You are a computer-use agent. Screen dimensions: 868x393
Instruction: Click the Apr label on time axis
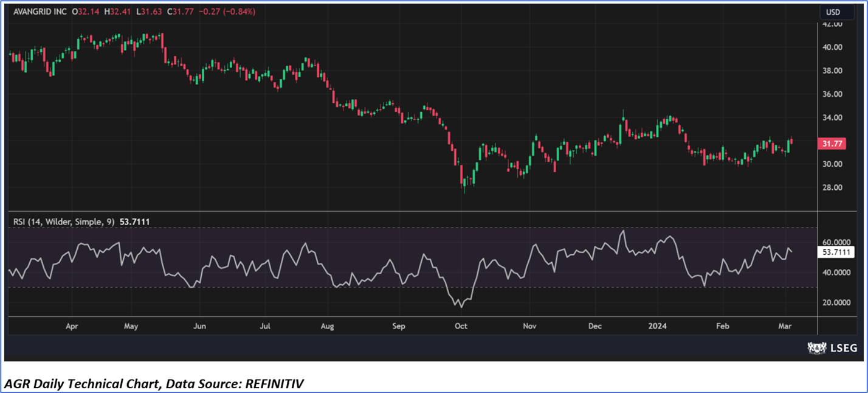tap(72, 326)
